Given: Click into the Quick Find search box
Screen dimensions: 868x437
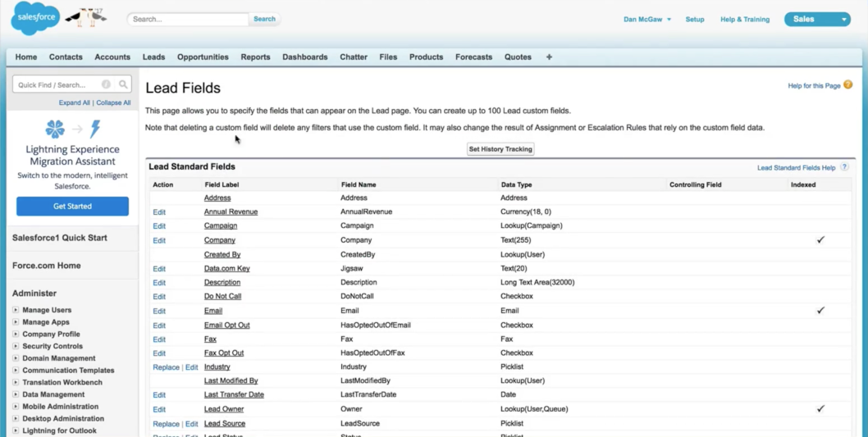Looking at the screenshot, I should pyautogui.click(x=72, y=84).
